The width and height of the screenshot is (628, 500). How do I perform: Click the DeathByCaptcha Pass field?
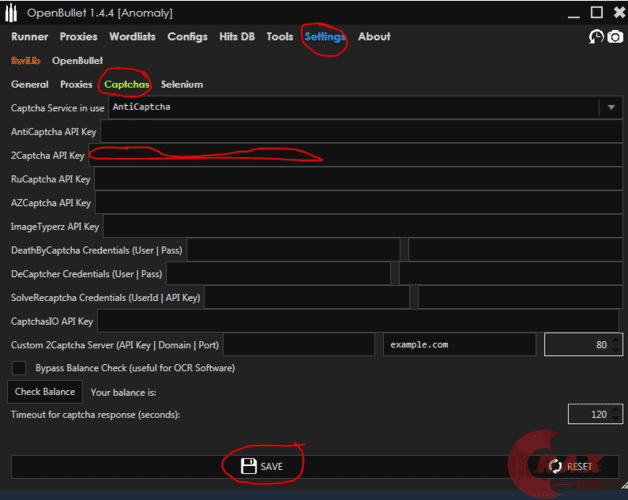[x=515, y=250]
